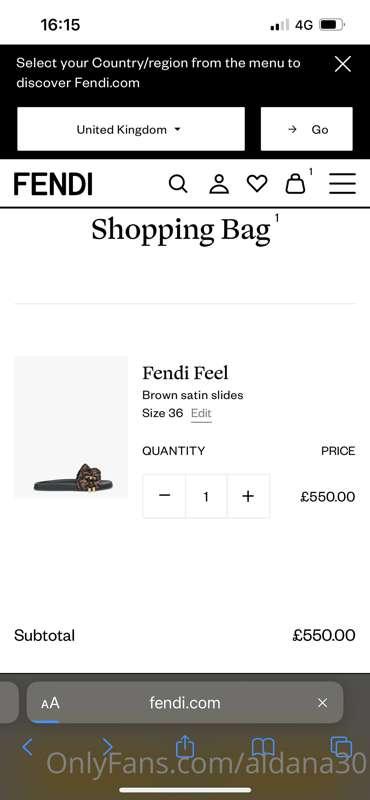The height and width of the screenshot is (800, 370).
Task: Open the Fendi Feel product title
Action: (x=185, y=373)
